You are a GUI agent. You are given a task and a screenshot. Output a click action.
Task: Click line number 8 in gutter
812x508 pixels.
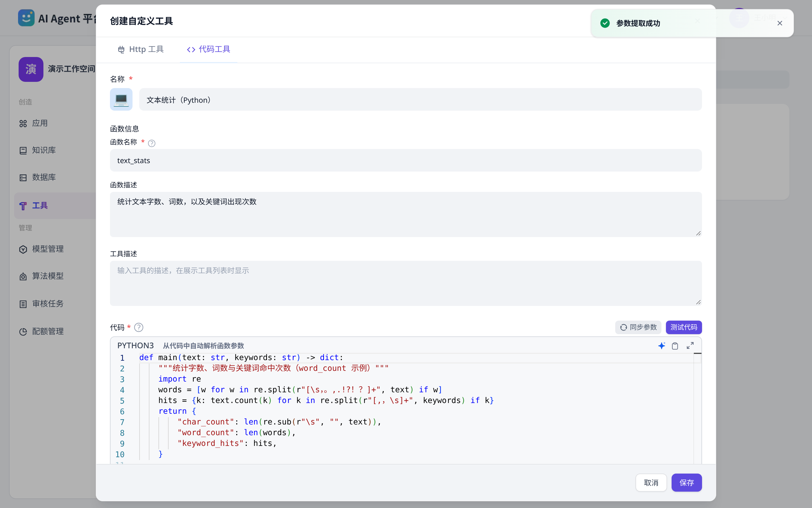tap(122, 433)
